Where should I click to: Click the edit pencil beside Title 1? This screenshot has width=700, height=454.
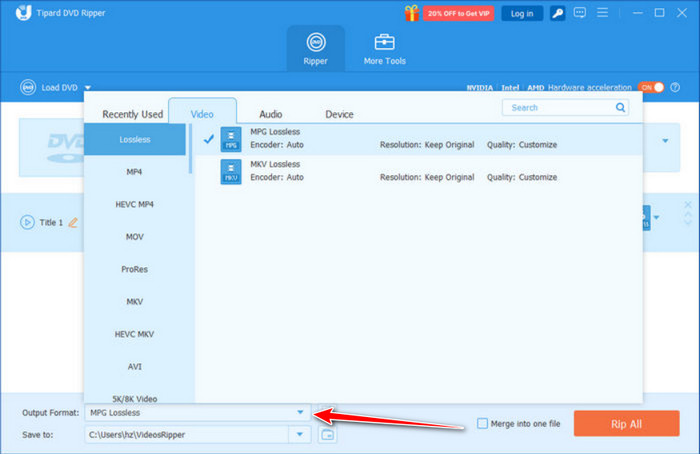coord(73,222)
